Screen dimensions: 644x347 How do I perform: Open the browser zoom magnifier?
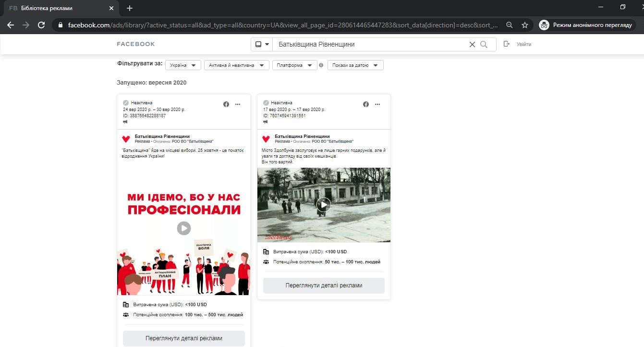coord(510,25)
